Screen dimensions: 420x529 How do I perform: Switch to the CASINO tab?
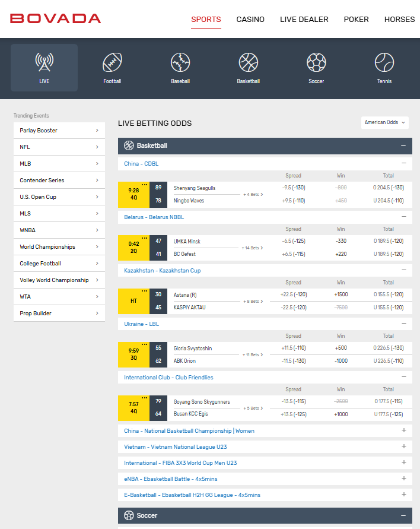[250, 20]
